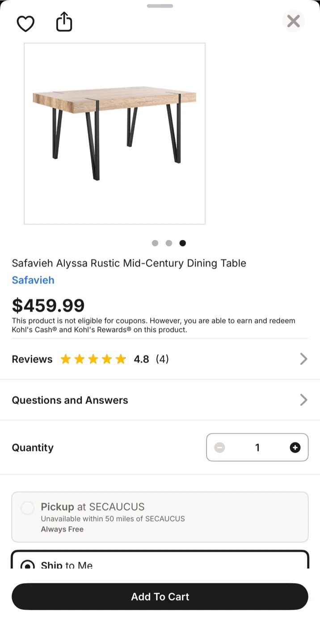Close the product sheet with X
The image size is (320, 644).
[293, 21]
